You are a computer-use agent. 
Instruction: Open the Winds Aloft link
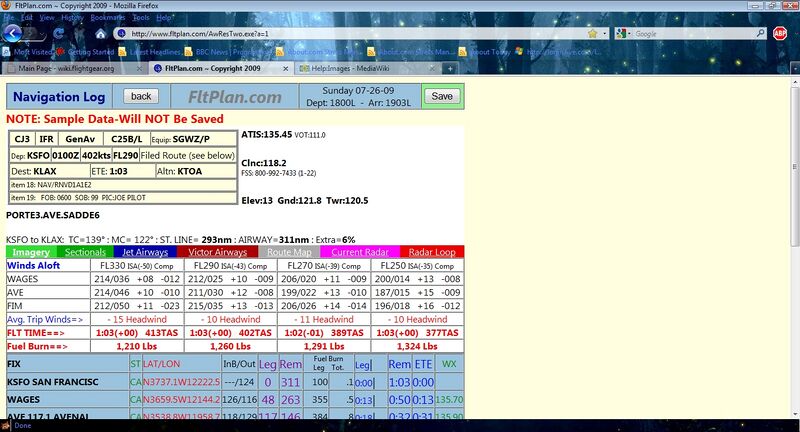pyautogui.click(x=33, y=265)
